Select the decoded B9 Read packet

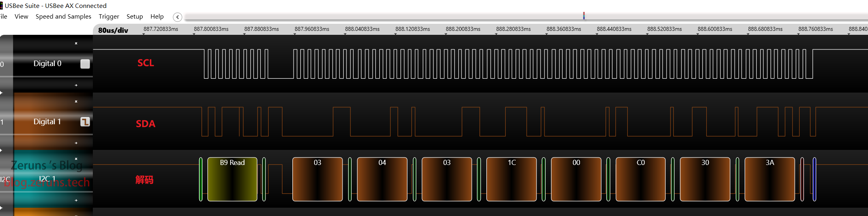[232, 179]
